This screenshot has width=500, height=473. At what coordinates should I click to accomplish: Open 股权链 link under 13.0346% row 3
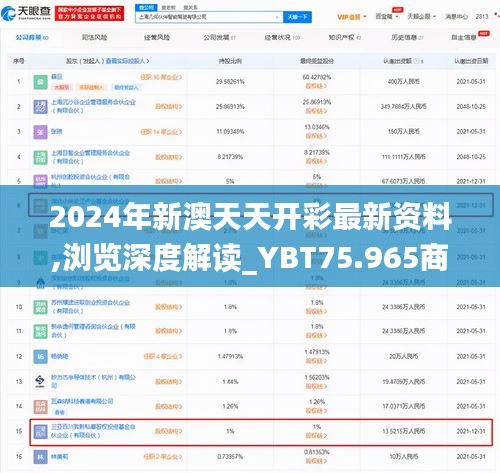pyautogui.click(x=316, y=136)
